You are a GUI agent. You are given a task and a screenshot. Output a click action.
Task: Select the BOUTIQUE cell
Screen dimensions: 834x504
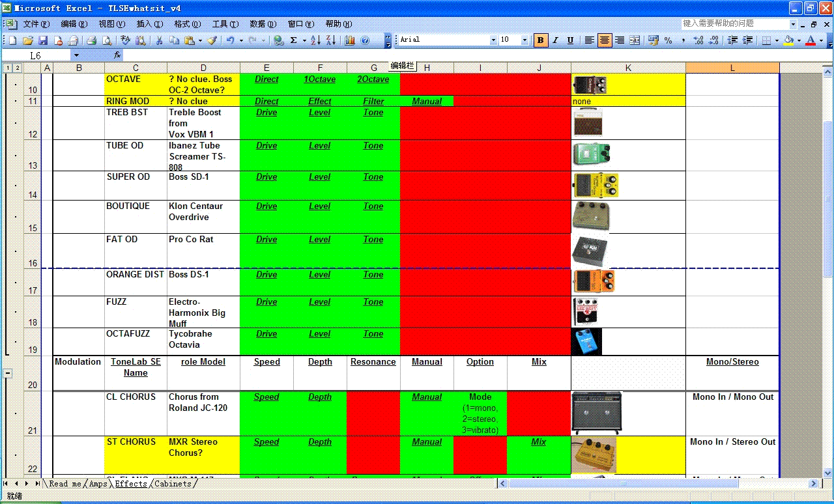[136, 217]
